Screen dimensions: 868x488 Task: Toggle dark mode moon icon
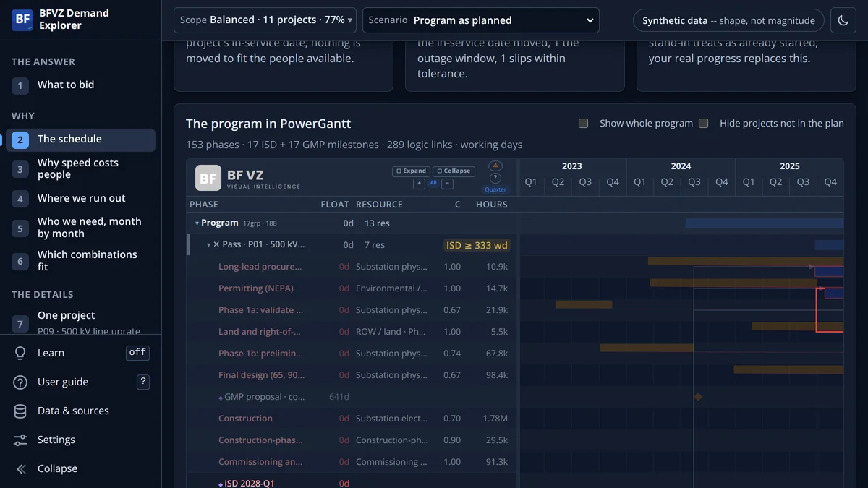tap(843, 20)
